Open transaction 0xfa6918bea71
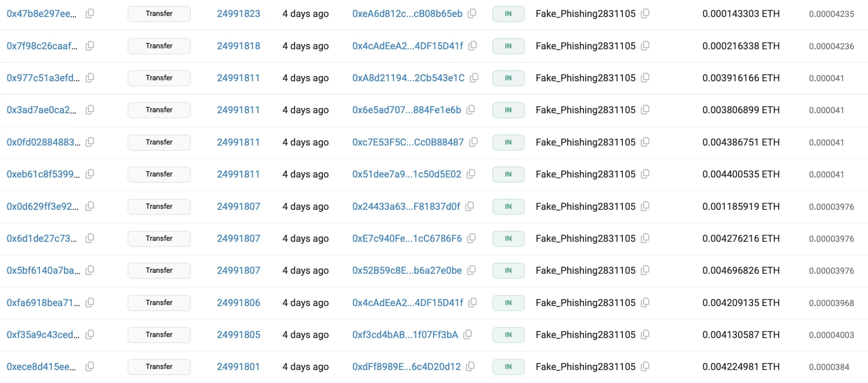 point(43,302)
